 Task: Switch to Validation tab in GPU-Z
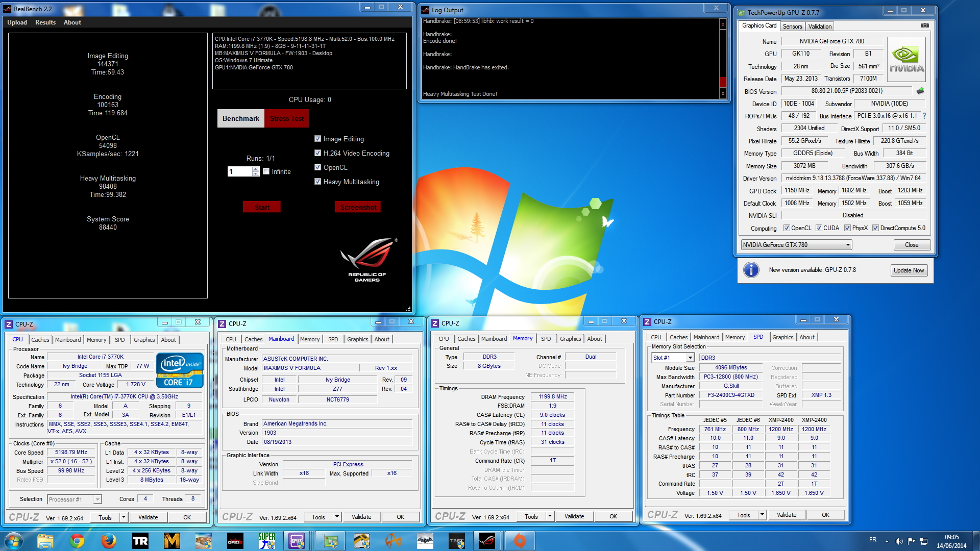(820, 27)
